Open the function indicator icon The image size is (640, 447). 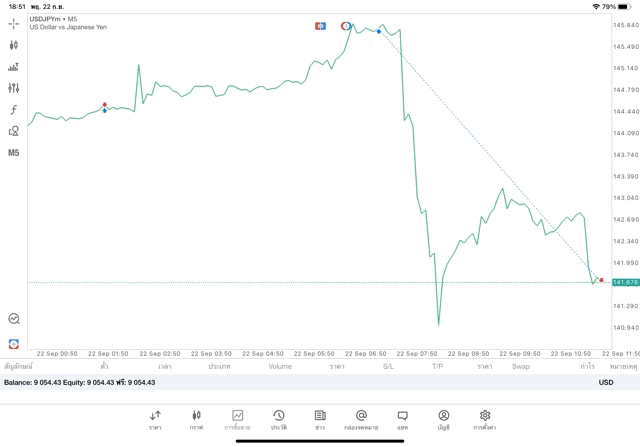tap(13, 109)
